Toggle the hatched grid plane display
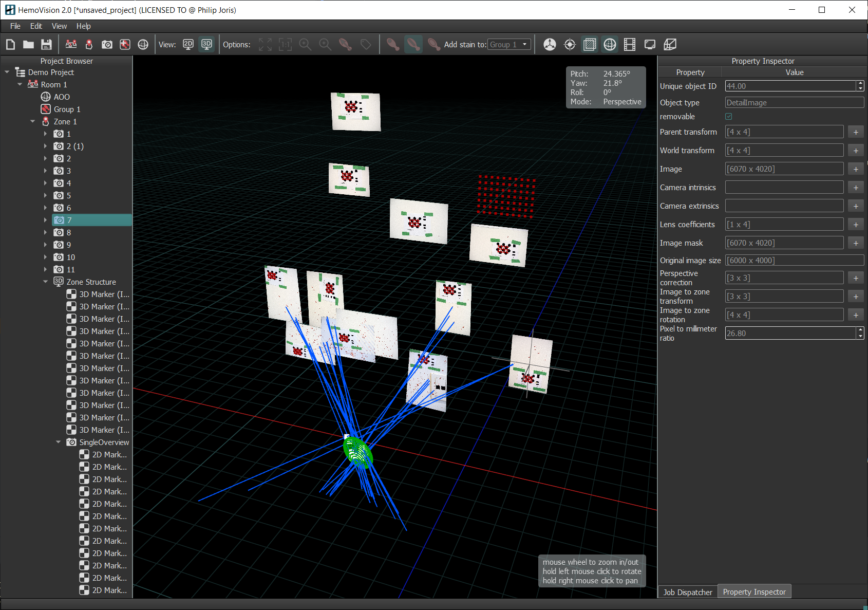Viewport: 868px width, 610px height. (590, 45)
